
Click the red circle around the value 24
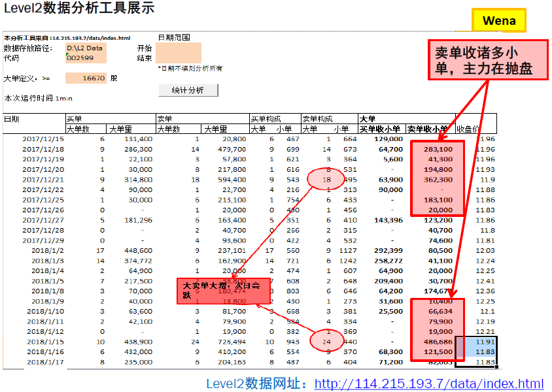328,341
